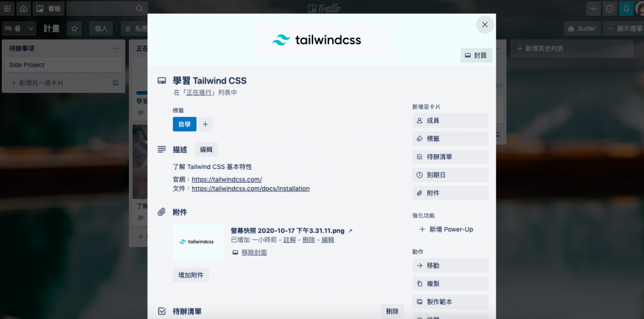Viewport: 644px width, 319px height.
Task: Comment on attachment via 註解 link
Action: point(289,240)
